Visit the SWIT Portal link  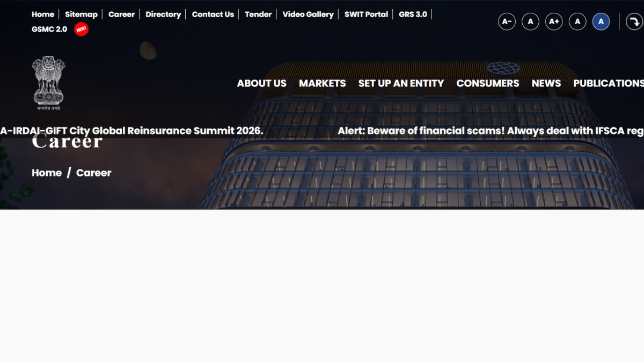(366, 14)
